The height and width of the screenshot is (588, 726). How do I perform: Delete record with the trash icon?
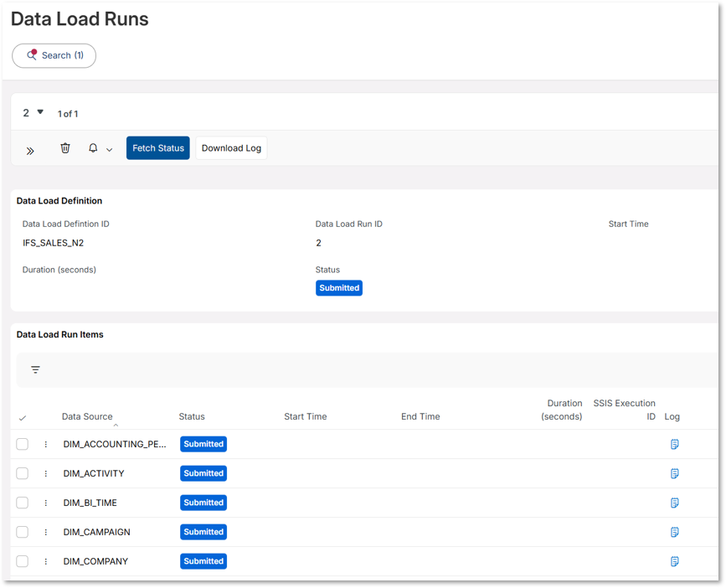[65, 148]
